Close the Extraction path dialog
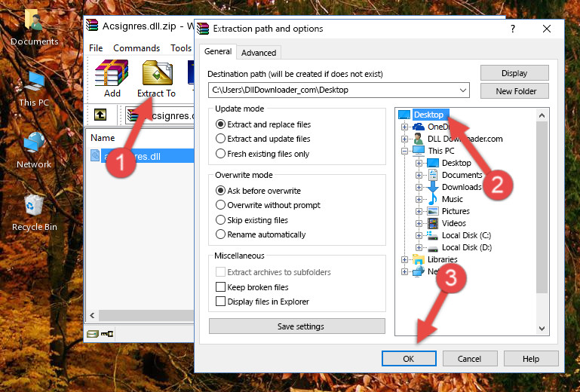The width and height of the screenshot is (580, 392). coord(547,29)
